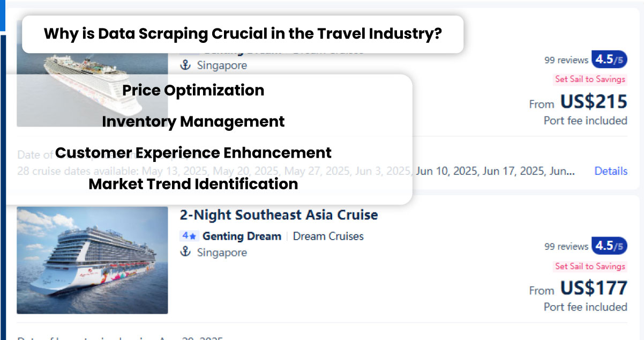Click the anchor icon beside Singapore (top listing)
The image size is (644, 340).
[x=186, y=65]
